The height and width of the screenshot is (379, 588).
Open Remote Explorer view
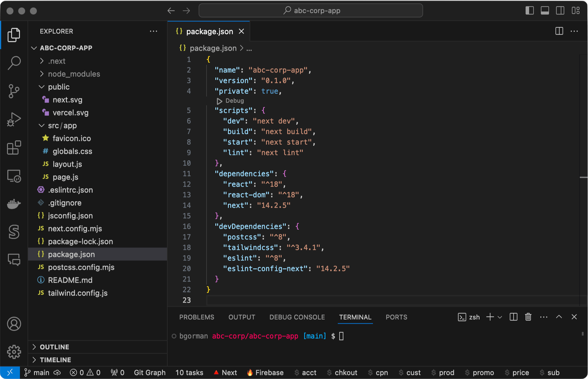tap(14, 176)
